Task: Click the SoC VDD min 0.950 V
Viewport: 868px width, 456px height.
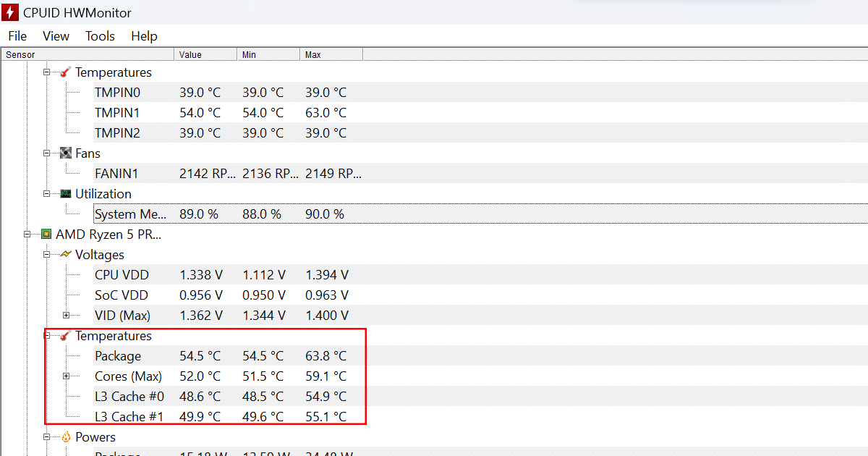Action: pos(264,295)
